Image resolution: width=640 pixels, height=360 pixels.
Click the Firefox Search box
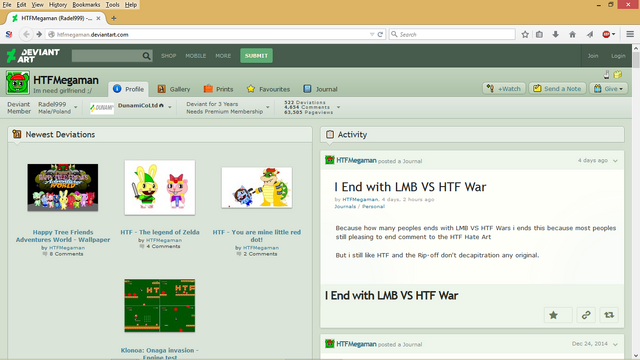452,35
